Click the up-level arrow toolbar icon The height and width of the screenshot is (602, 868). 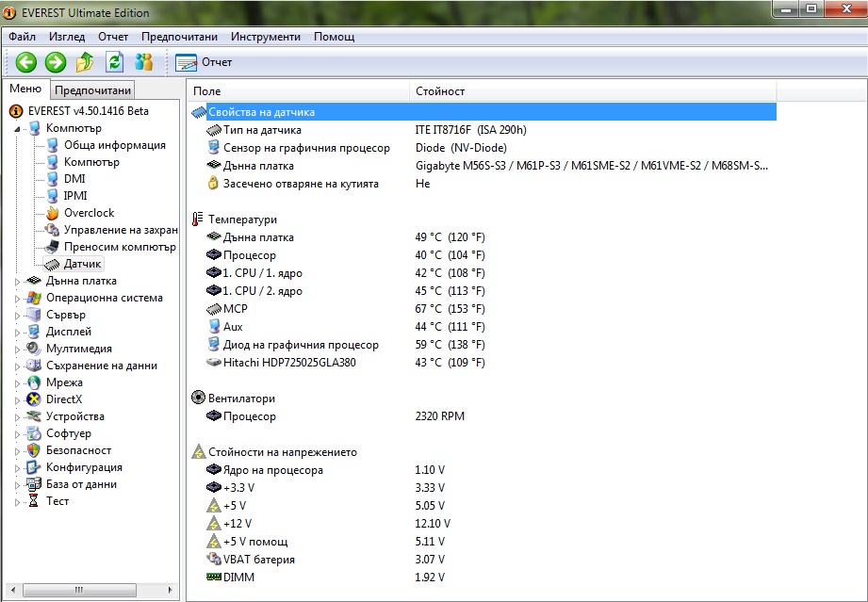tap(85, 62)
